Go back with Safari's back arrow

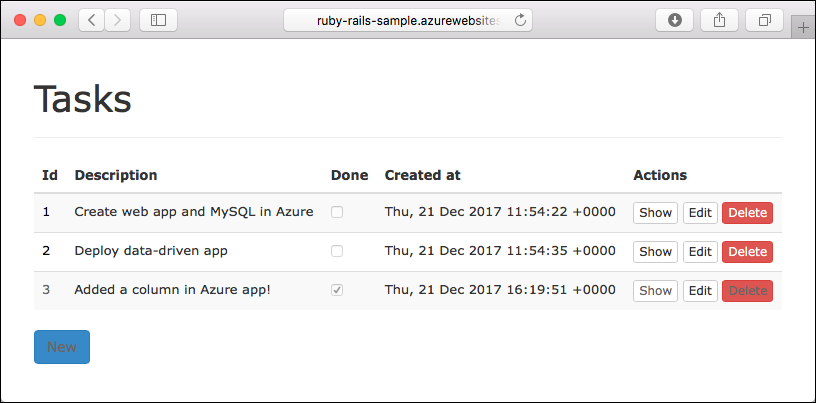(x=91, y=20)
